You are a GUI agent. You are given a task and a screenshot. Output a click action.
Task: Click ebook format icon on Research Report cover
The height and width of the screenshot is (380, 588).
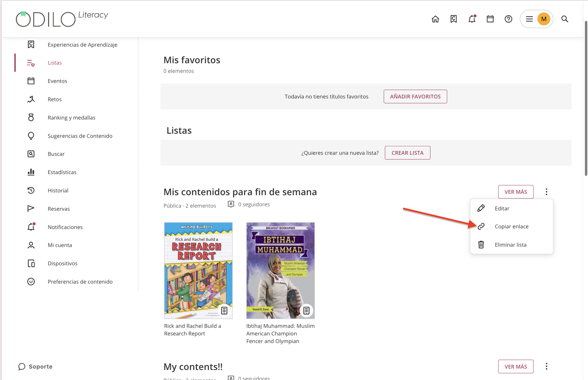tap(224, 311)
